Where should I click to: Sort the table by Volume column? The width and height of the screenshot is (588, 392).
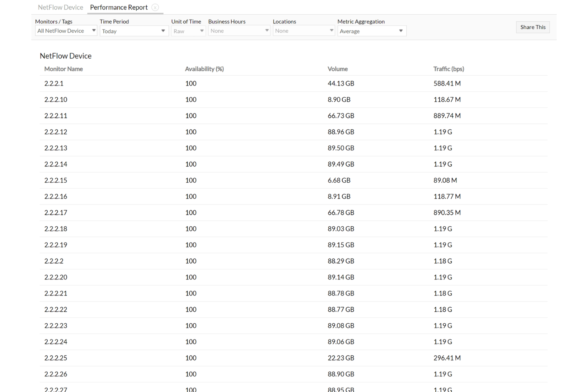(338, 69)
